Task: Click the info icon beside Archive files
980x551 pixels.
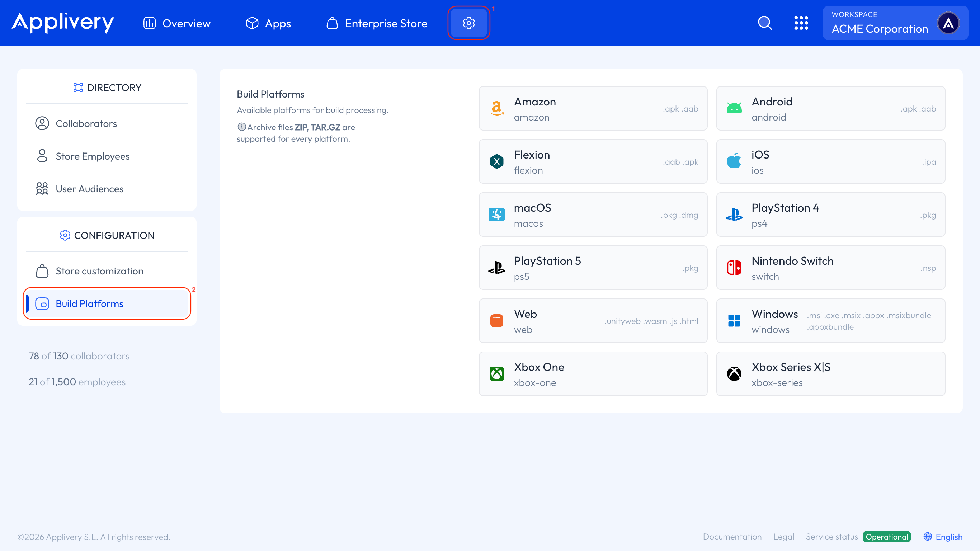Action: pyautogui.click(x=241, y=127)
